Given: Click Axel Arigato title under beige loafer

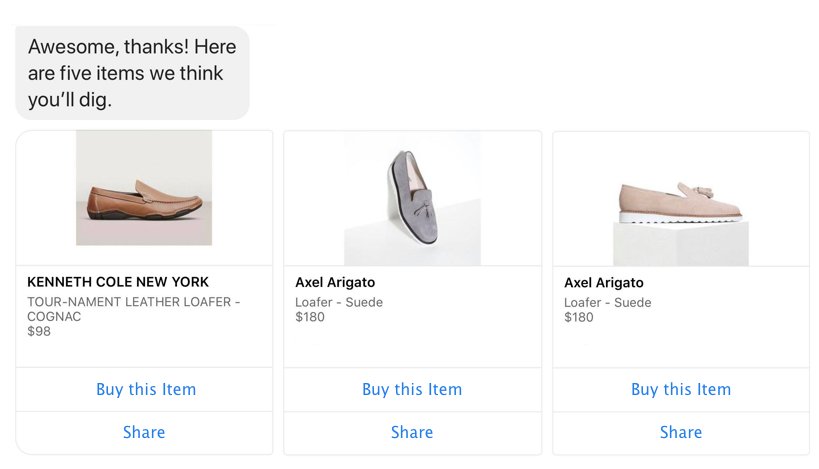Looking at the screenshot, I should pos(604,283).
